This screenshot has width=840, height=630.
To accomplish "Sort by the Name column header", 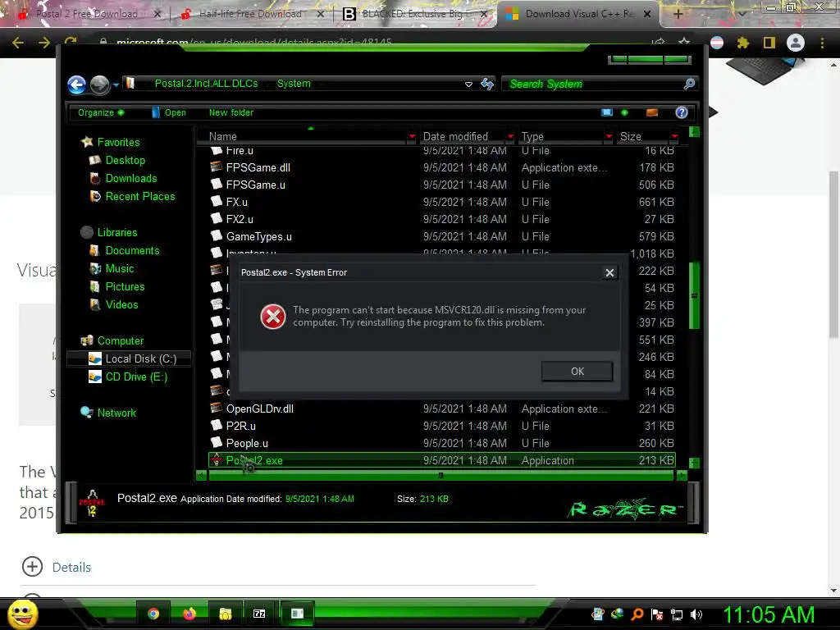I will click(303, 137).
